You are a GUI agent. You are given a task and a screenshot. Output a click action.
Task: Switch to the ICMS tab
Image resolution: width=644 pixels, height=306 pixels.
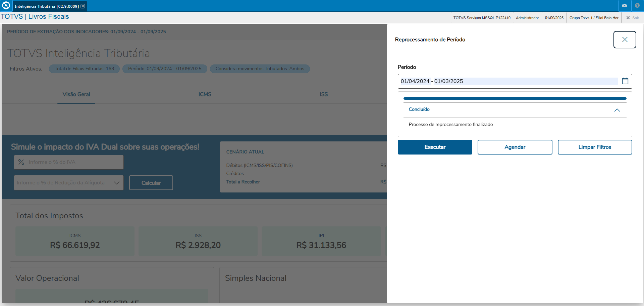[x=205, y=94]
